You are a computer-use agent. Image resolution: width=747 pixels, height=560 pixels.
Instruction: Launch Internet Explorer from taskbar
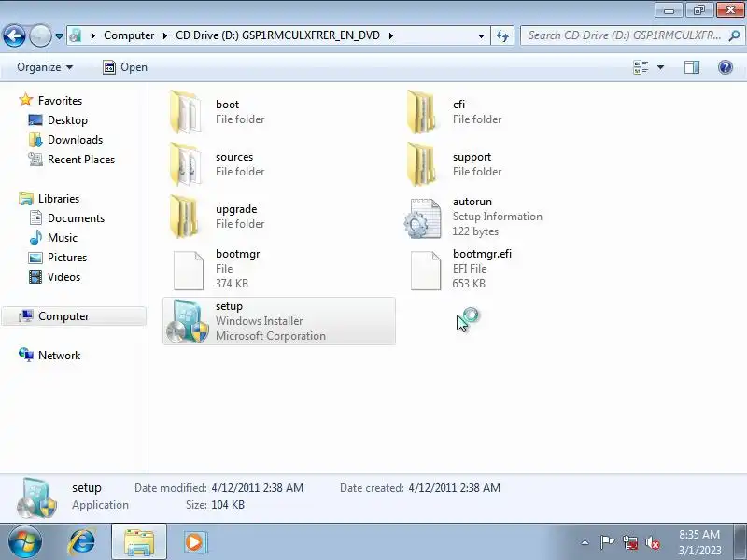point(82,542)
